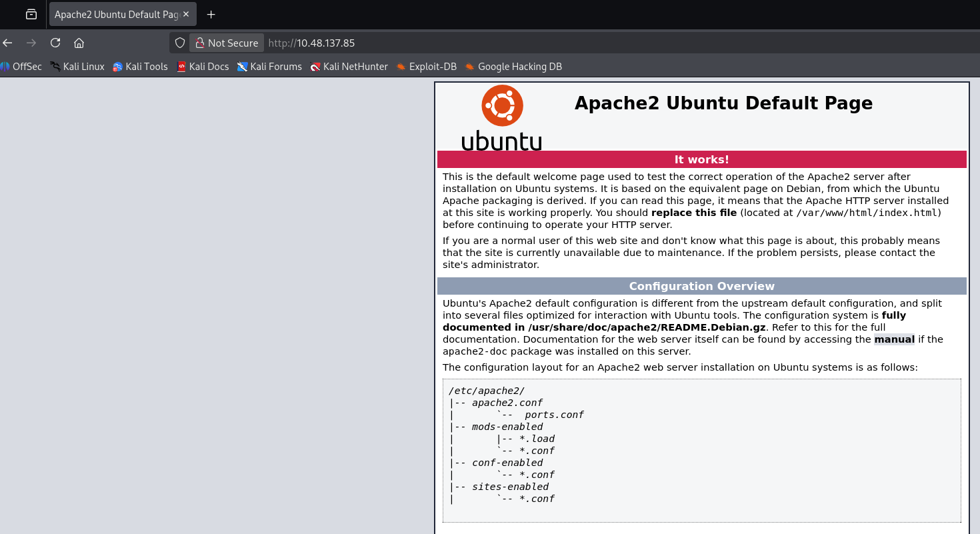The image size is (980, 534).
Task: Open the Kali Forums bookmark
Action: pyautogui.click(x=269, y=67)
